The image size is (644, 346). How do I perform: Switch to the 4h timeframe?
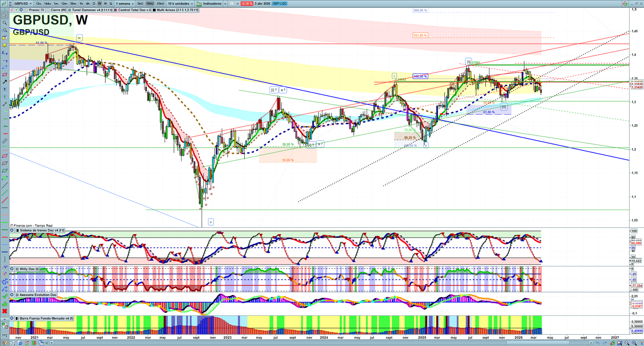pyautogui.click(x=88, y=4)
